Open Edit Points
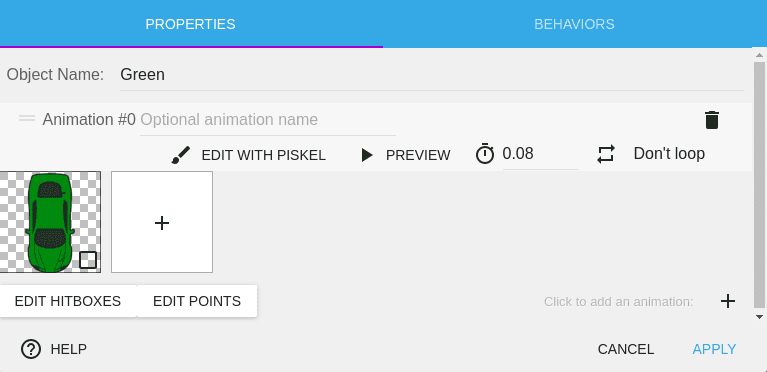This screenshot has width=767, height=372. click(x=197, y=301)
